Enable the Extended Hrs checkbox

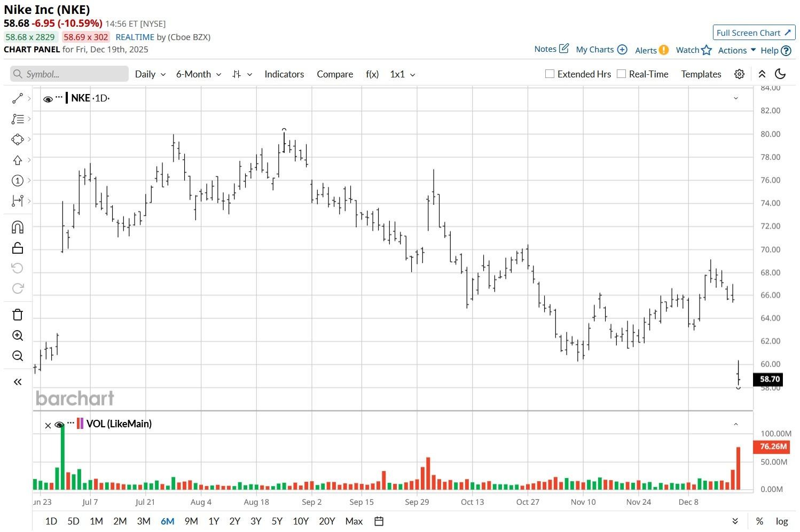point(550,74)
